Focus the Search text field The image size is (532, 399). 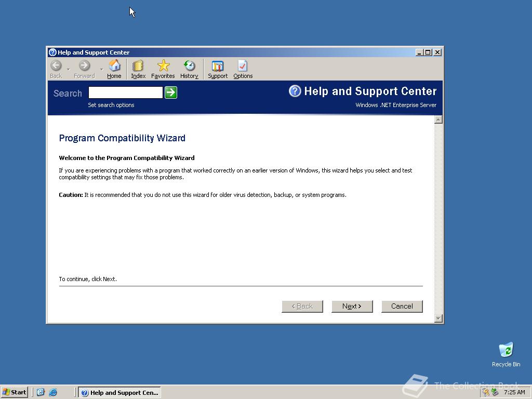[x=126, y=92]
